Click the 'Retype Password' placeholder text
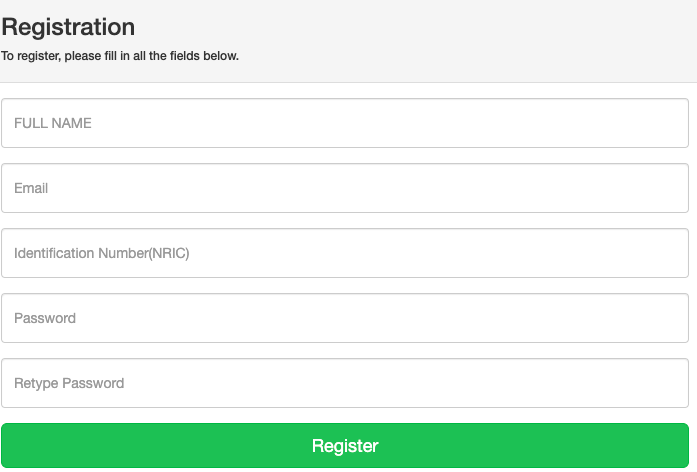697x472 pixels. (x=69, y=383)
